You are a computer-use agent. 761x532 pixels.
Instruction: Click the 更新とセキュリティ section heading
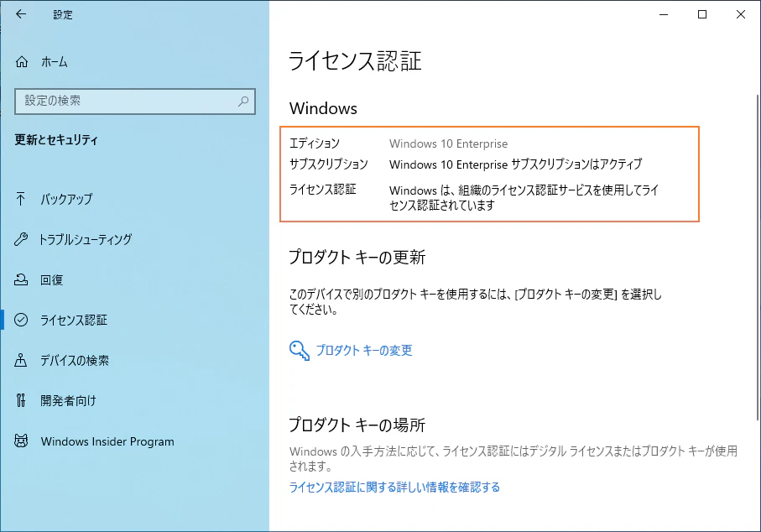point(56,140)
